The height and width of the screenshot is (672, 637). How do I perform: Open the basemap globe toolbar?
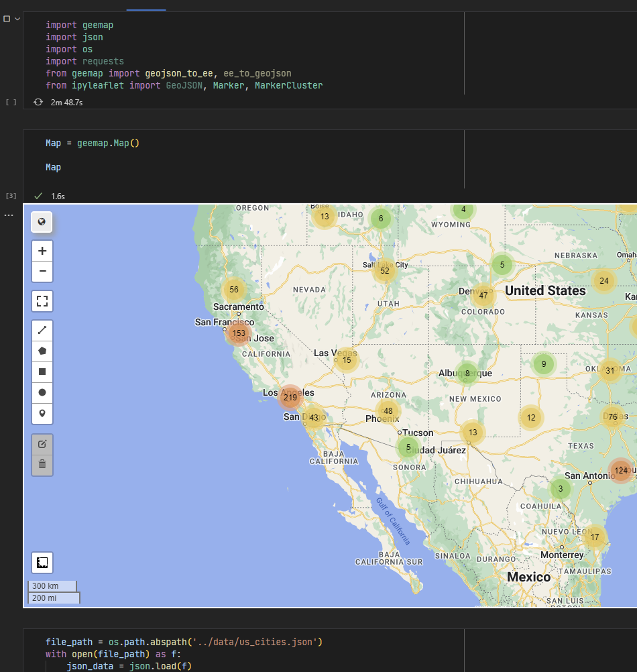(x=42, y=221)
